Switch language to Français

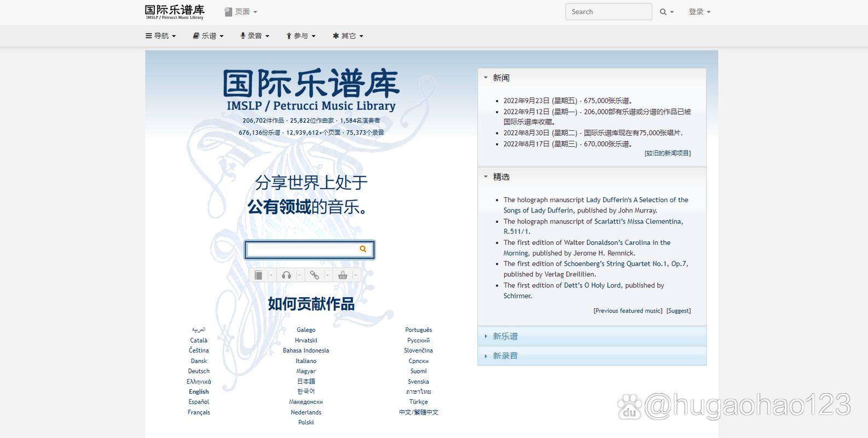click(199, 412)
